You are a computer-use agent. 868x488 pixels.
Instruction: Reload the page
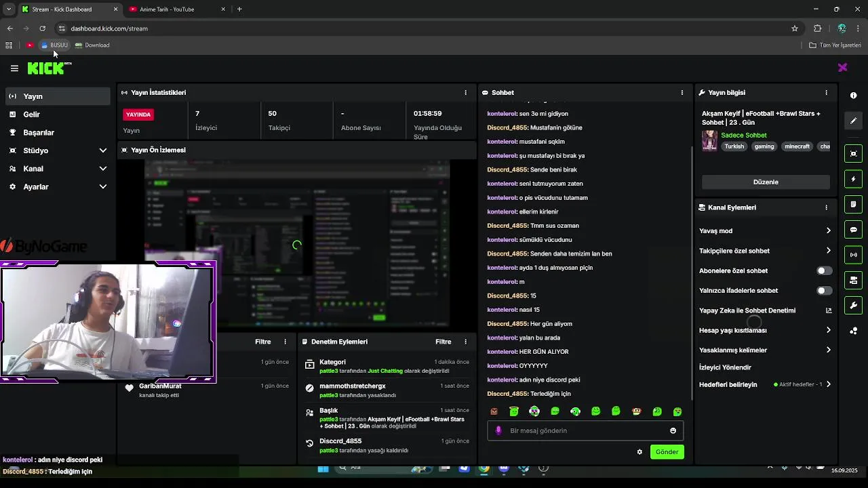tap(42, 28)
